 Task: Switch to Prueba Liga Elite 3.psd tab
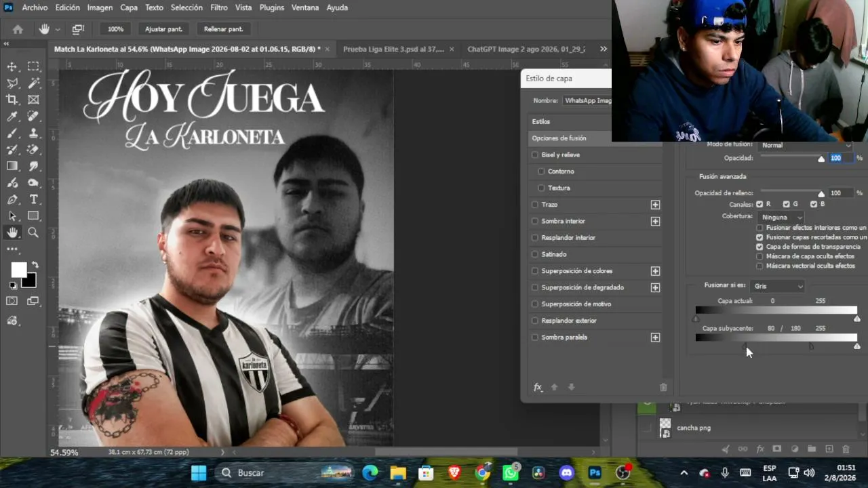click(x=394, y=49)
